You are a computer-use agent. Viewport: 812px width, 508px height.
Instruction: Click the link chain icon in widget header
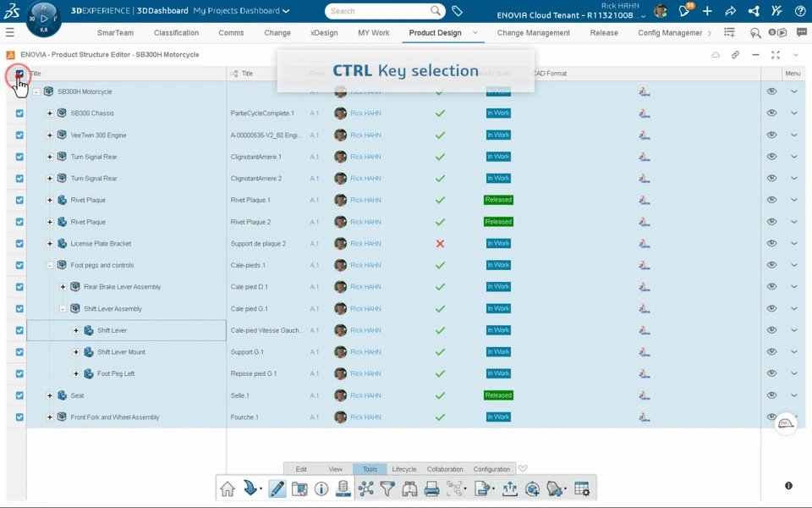735,54
